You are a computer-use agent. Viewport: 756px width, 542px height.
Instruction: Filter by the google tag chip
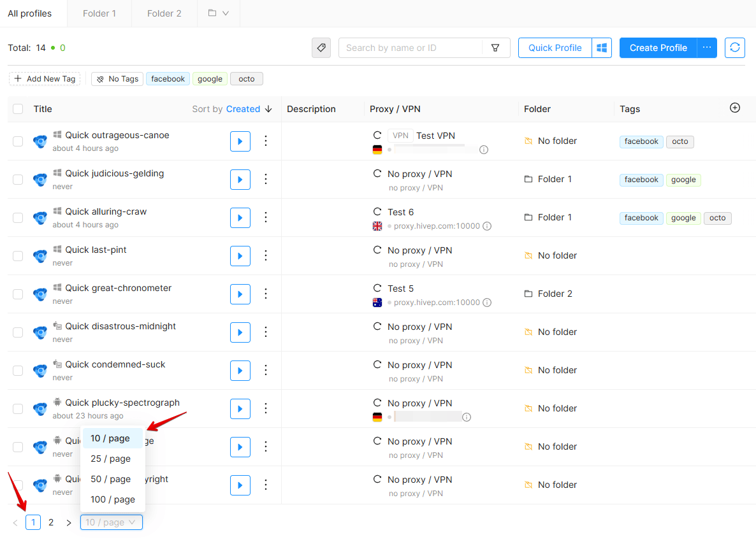click(x=210, y=78)
